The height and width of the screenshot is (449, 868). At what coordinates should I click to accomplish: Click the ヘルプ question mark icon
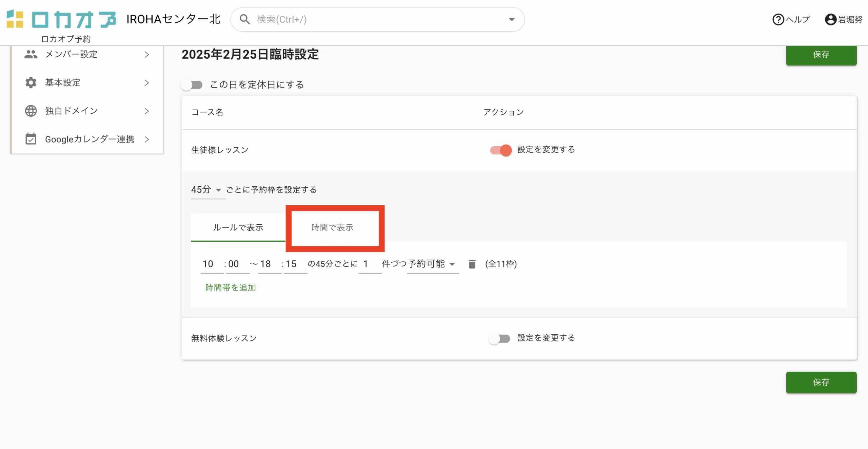778,19
